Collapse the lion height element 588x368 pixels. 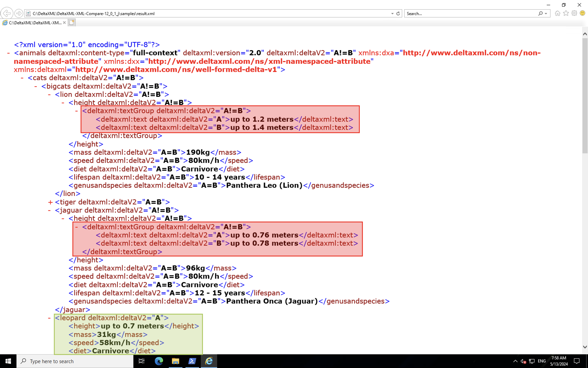(63, 103)
